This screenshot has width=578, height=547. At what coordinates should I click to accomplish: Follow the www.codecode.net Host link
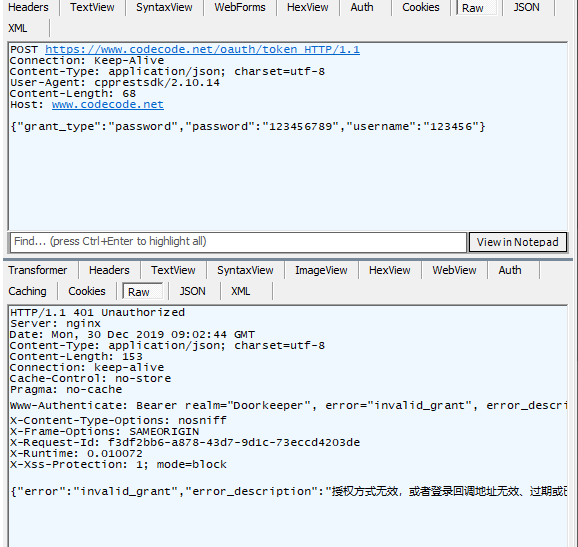point(108,105)
